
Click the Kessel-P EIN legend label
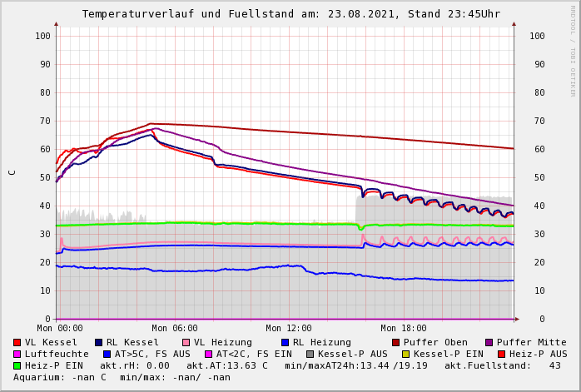click(x=449, y=355)
